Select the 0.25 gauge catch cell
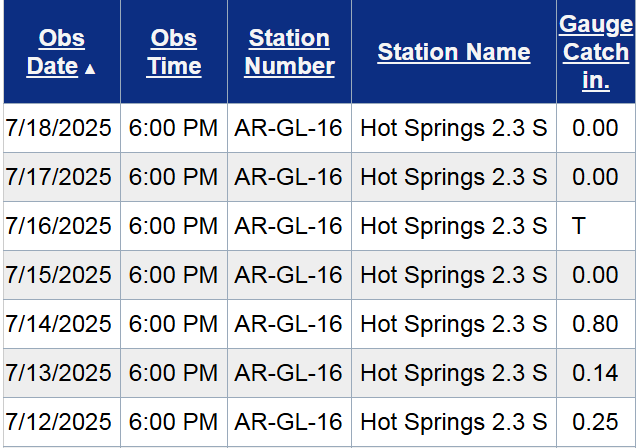 point(595,422)
